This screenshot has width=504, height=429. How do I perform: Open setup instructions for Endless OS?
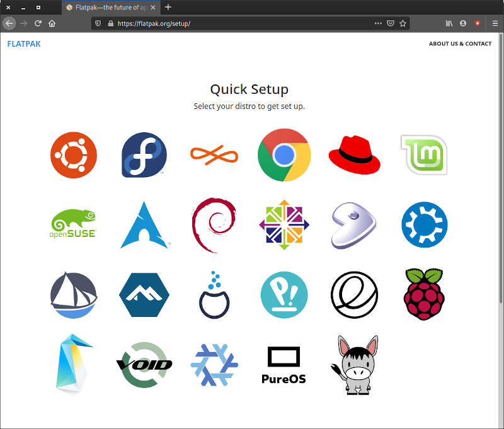click(214, 154)
